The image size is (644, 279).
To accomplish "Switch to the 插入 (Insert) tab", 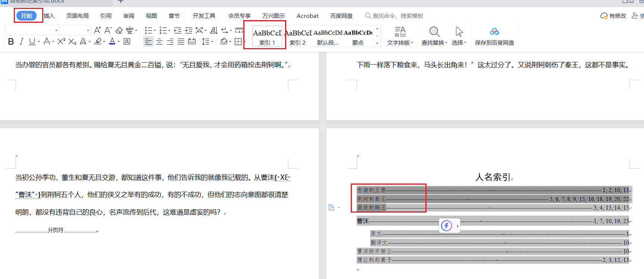I will click(49, 16).
